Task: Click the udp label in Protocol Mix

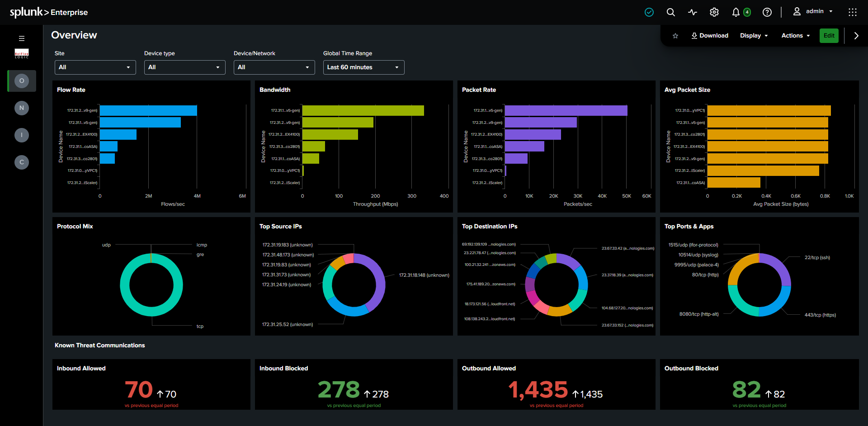Action: pos(106,245)
